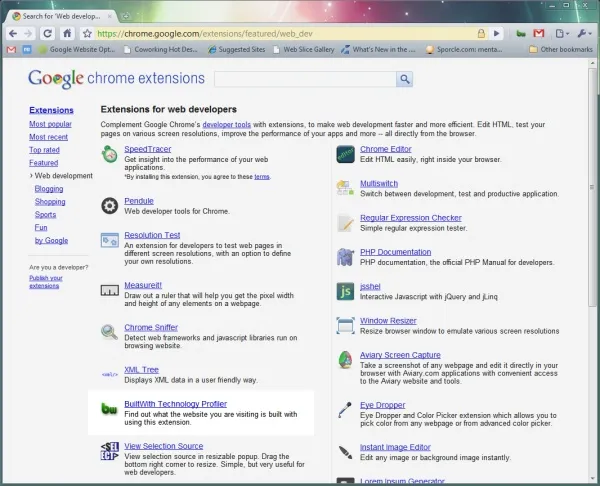Click the Window Resizer icon
Image resolution: width=600 pixels, height=486 pixels.
pyautogui.click(x=346, y=326)
